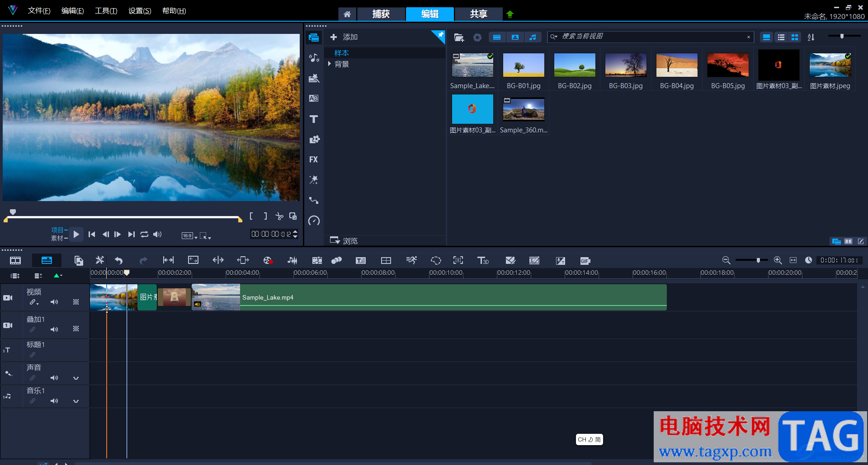Screen dimensions: 868x465
Task: Click the preview scrubber handle
Action: (13, 212)
